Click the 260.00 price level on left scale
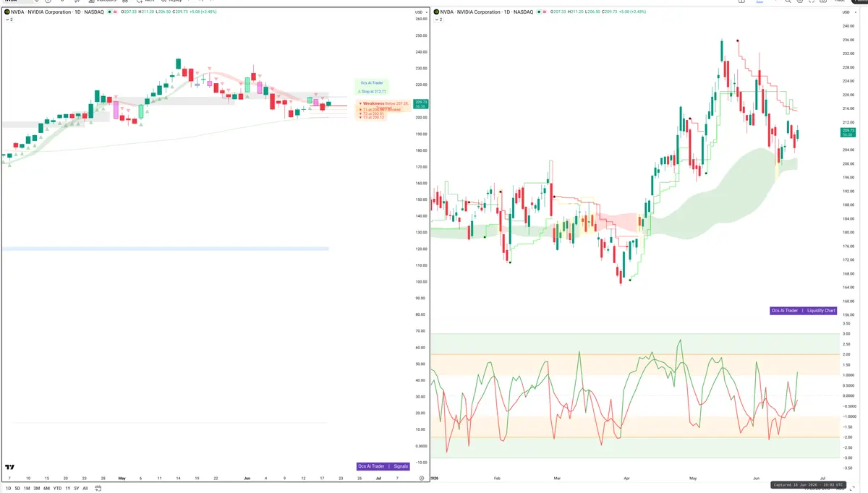The image size is (868, 493). click(420, 19)
